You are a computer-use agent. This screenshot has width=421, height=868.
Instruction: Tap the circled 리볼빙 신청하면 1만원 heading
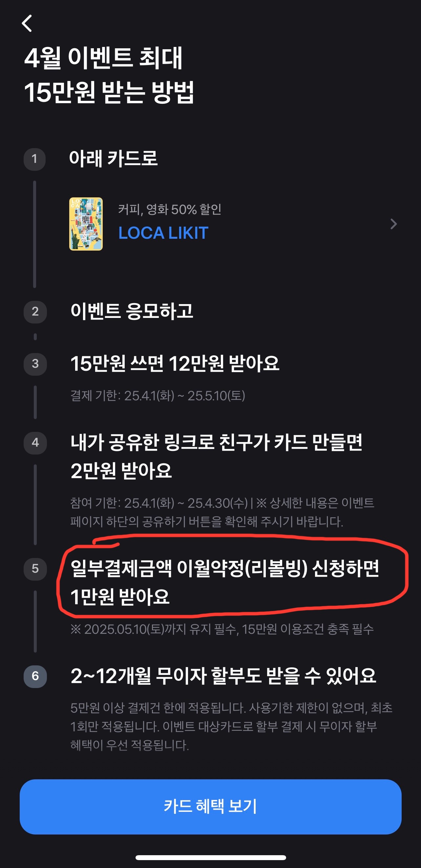pyautogui.click(x=225, y=583)
